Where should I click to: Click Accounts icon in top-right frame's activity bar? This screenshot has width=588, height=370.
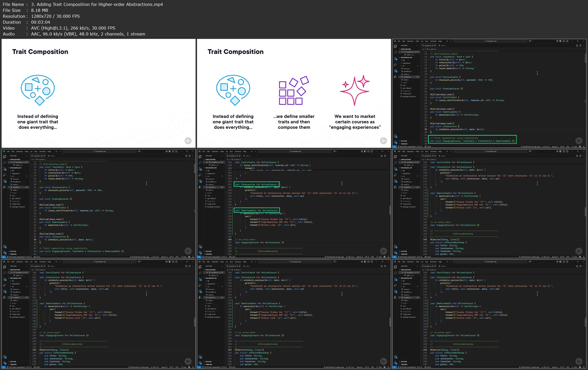[395, 136]
